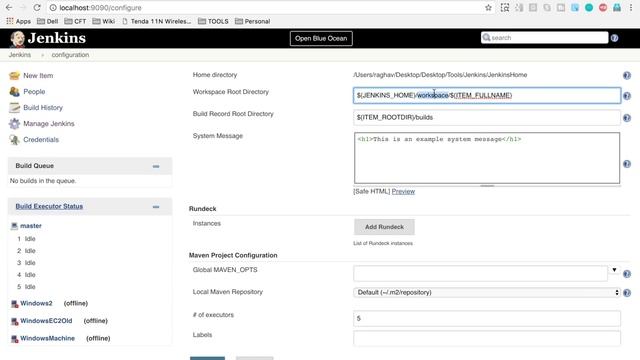Viewport: 640px width, 360px height.
Task: Click the 'No builds in the queue' text
Action: 43,181
